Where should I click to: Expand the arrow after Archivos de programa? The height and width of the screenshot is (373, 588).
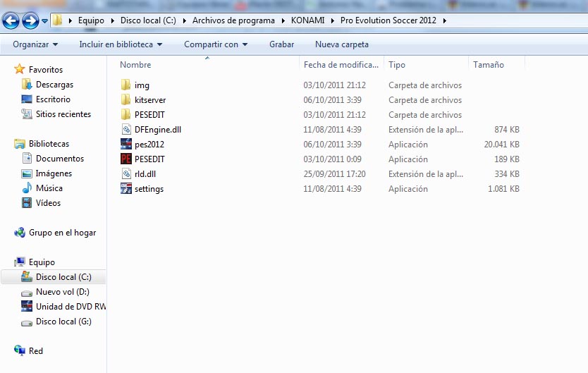coord(283,20)
